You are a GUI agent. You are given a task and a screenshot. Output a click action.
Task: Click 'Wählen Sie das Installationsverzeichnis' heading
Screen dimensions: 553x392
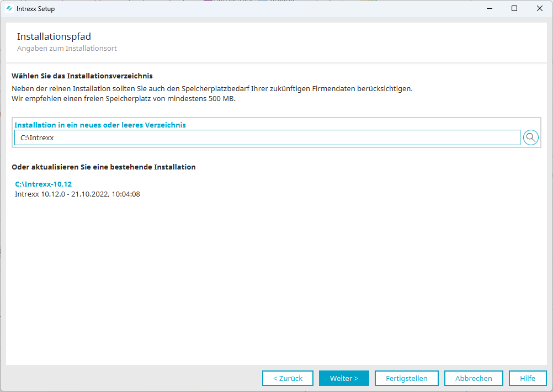(82, 76)
